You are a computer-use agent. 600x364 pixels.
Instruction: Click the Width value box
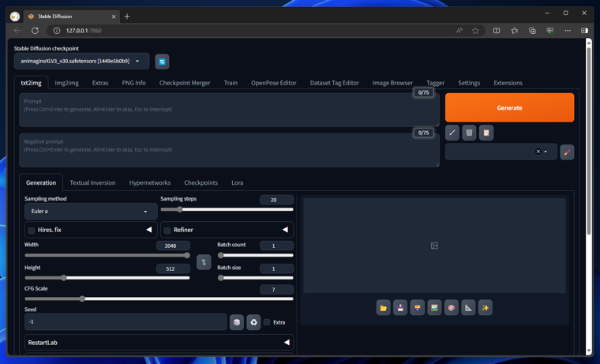tap(173, 246)
